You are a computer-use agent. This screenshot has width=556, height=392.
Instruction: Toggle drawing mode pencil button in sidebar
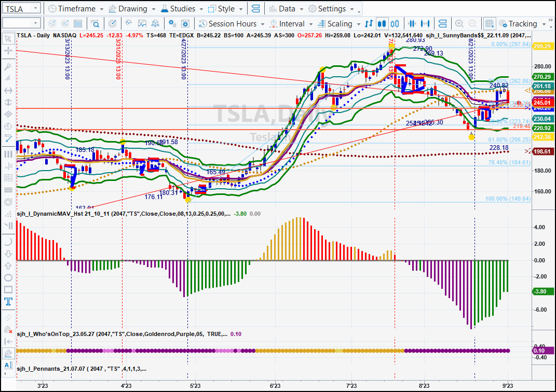tap(8, 353)
